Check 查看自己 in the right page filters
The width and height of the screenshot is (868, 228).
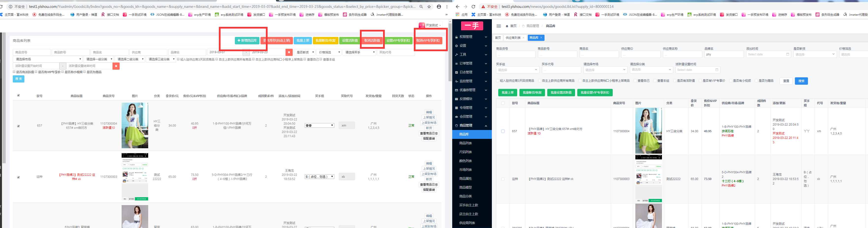(x=635, y=81)
